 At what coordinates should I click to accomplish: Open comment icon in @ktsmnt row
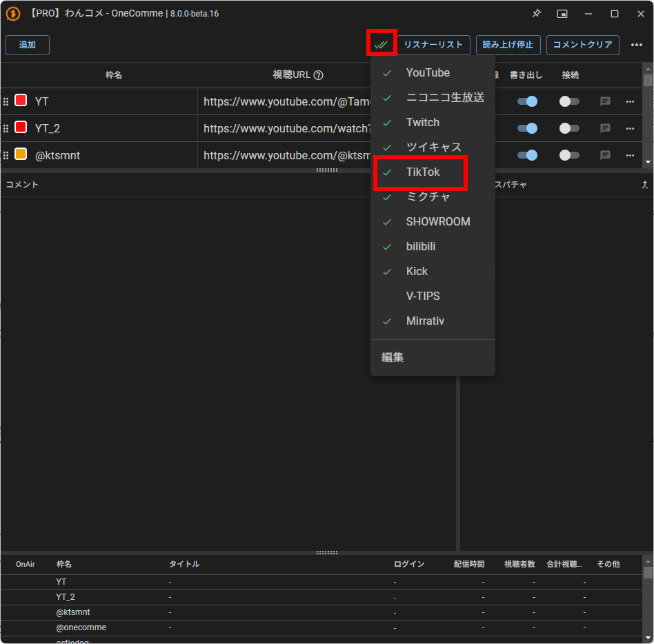pos(605,155)
